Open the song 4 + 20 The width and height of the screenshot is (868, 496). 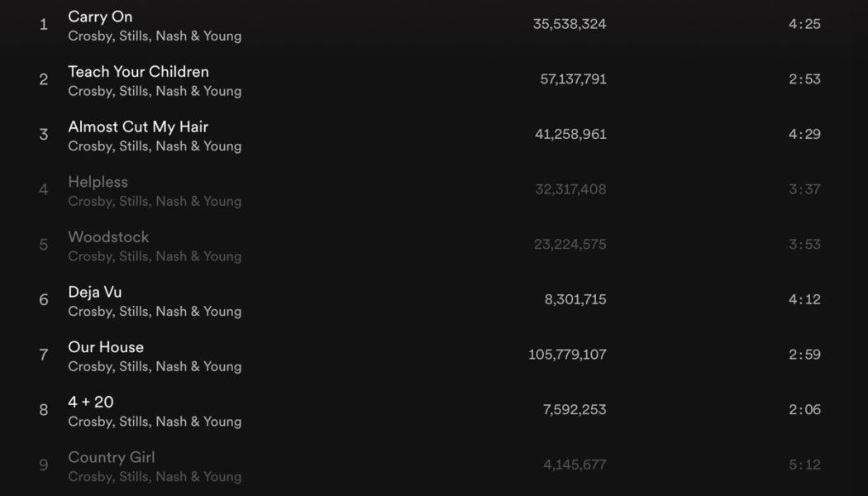point(91,402)
